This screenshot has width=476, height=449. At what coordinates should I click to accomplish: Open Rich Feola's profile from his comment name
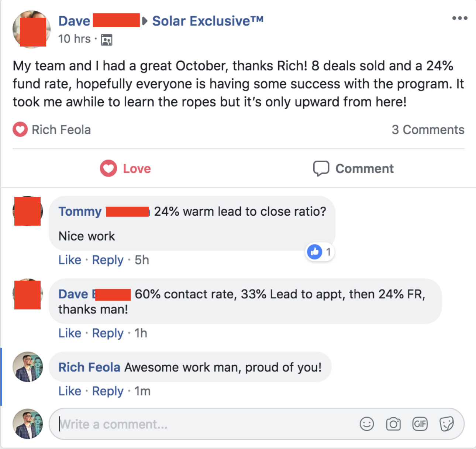[89, 367]
